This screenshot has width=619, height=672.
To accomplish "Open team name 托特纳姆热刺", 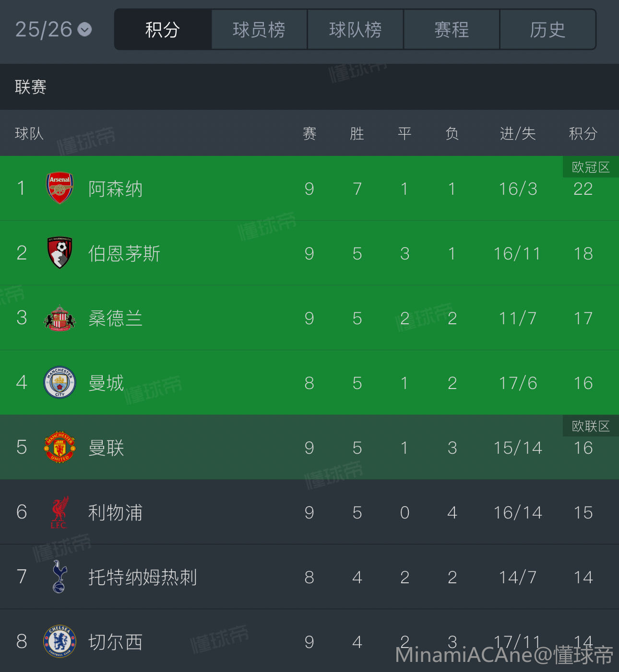I will coord(143,577).
